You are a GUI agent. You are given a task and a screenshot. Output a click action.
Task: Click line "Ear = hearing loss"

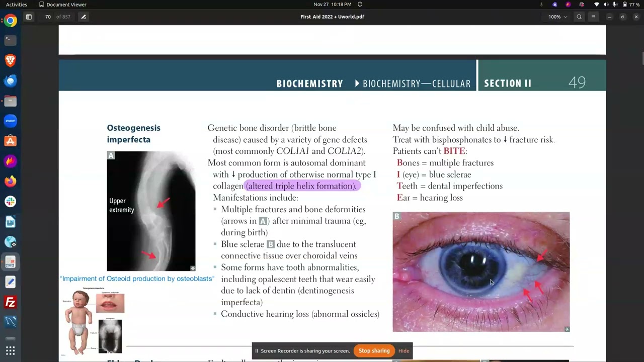[x=430, y=198]
